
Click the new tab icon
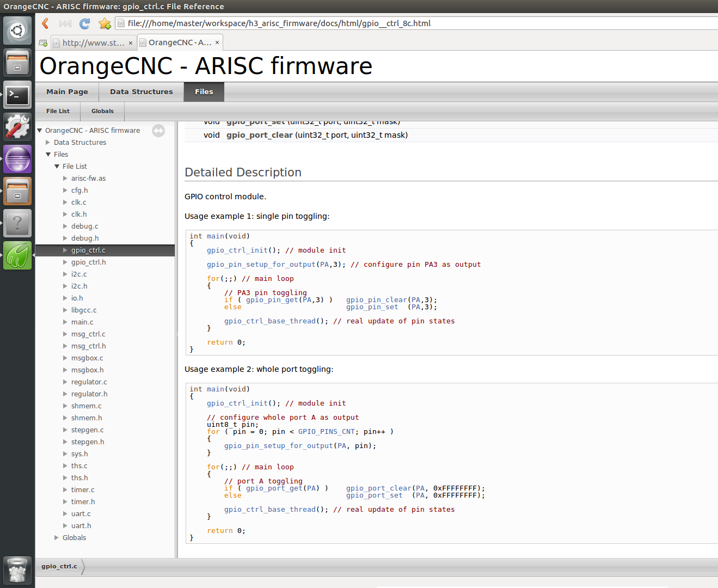[43, 43]
